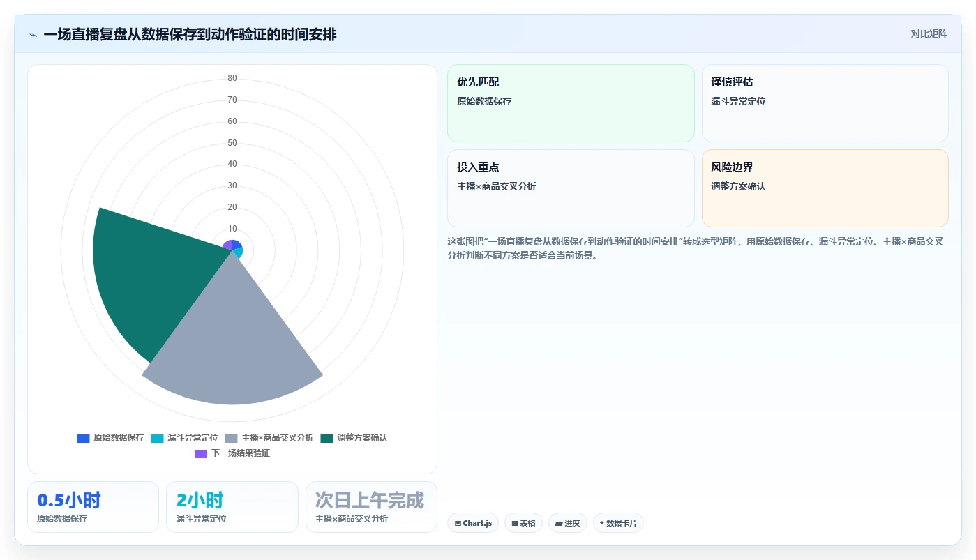976x560 pixels.
Task: Click the page title 一场直播复盘从数据保存到动作验证的时间安排
Action: click(190, 35)
